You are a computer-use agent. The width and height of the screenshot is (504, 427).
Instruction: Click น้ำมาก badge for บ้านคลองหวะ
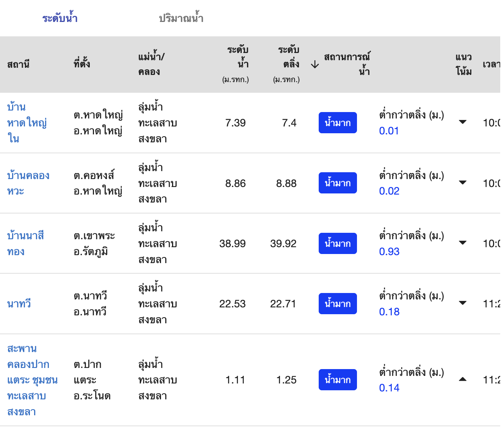[338, 183]
